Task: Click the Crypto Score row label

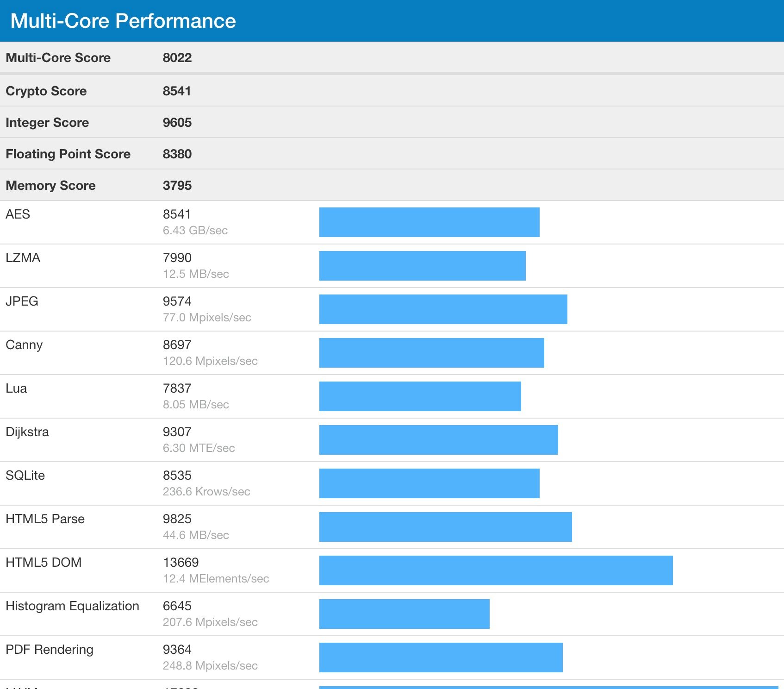Action: pyautogui.click(x=46, y=91)
